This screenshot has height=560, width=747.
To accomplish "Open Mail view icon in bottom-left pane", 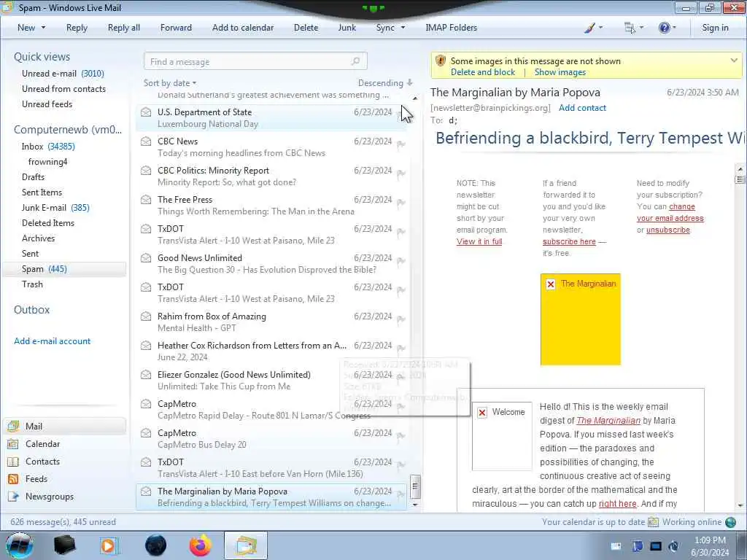I will click(x=13, y=426).
